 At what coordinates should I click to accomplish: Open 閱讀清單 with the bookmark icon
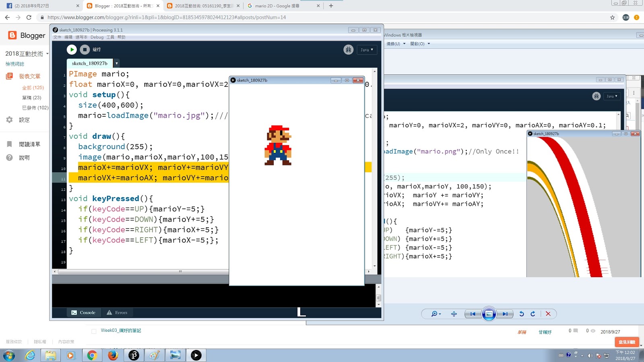[x=9, y=144]
